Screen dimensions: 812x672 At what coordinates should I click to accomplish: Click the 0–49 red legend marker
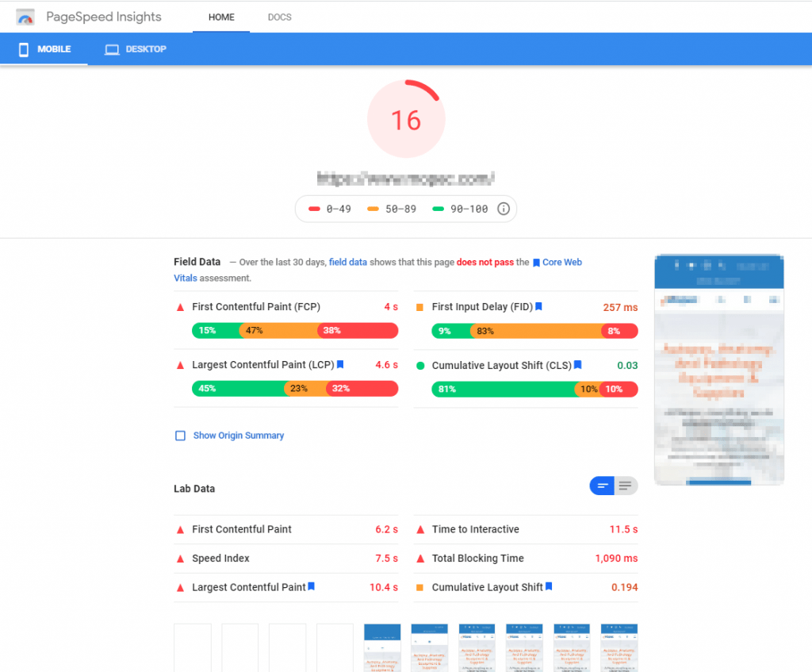click(314, 209)
